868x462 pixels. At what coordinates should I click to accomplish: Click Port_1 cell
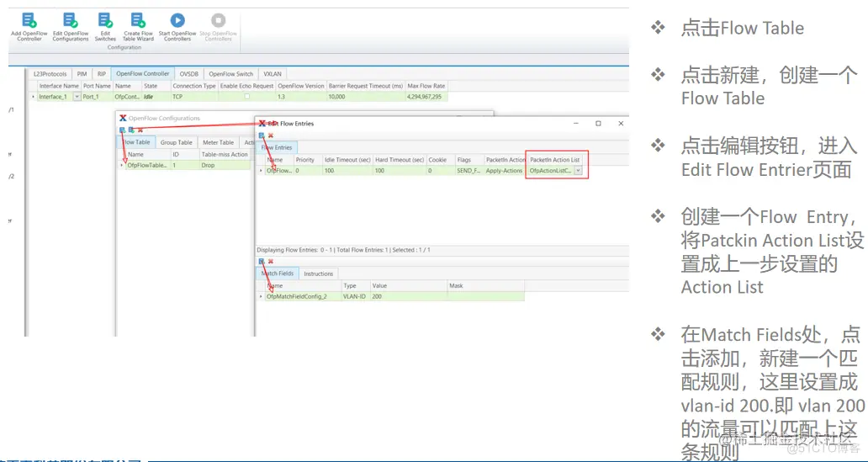[97, 97]
